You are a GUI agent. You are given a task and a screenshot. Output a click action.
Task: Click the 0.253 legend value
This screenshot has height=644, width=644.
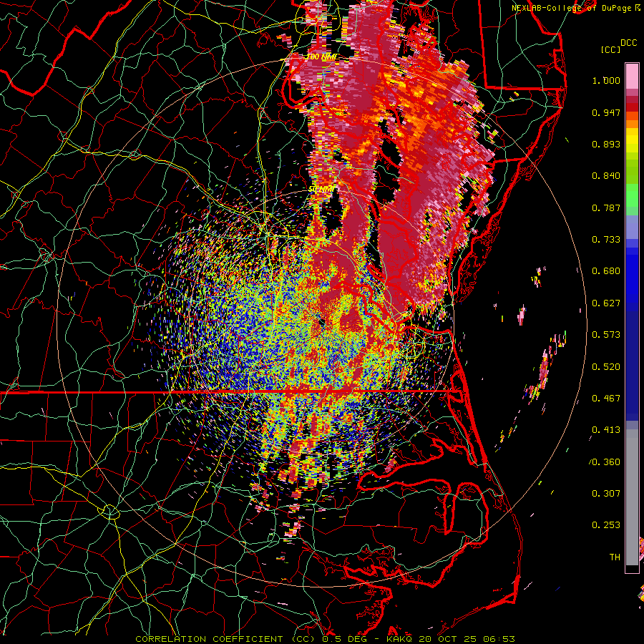(x=606, y=525)
